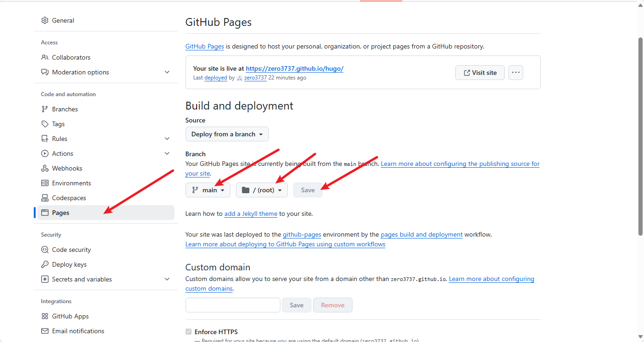The width and height of the screenshot is (644, 342).
Task: Open the Deploy from a branch dropdown
Action: tap(227, 134)
